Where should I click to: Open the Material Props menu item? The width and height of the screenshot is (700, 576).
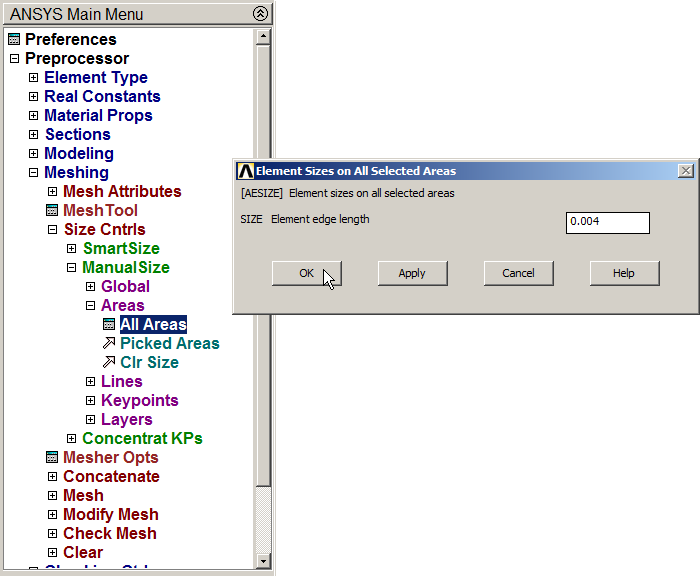(98, 116)
